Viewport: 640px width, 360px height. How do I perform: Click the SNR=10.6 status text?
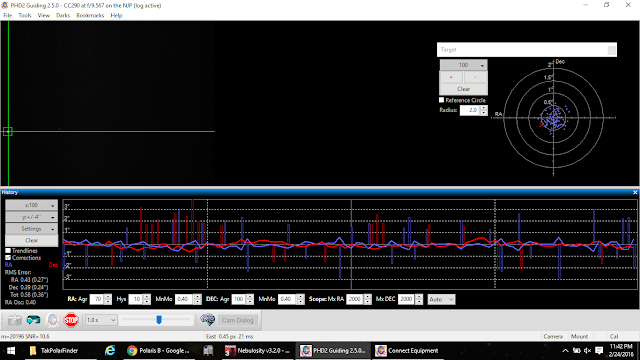tap(38, 337)
